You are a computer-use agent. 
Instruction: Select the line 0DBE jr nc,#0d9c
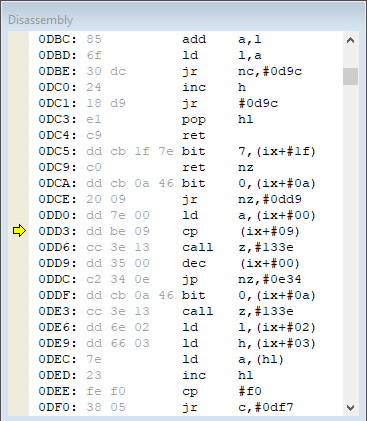(x=186, y=71)
